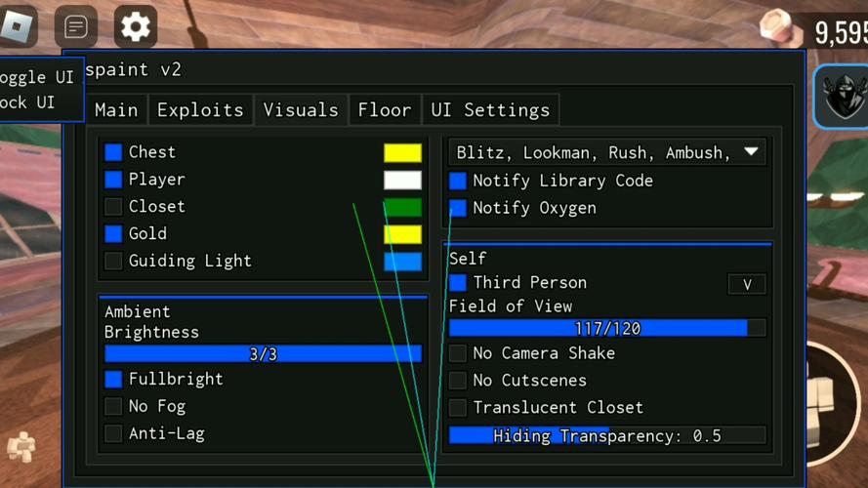This screenshot has height=488, width=868.
Task: Enable the No Camera Shake checkbox
Action: [x=458, y=353]
